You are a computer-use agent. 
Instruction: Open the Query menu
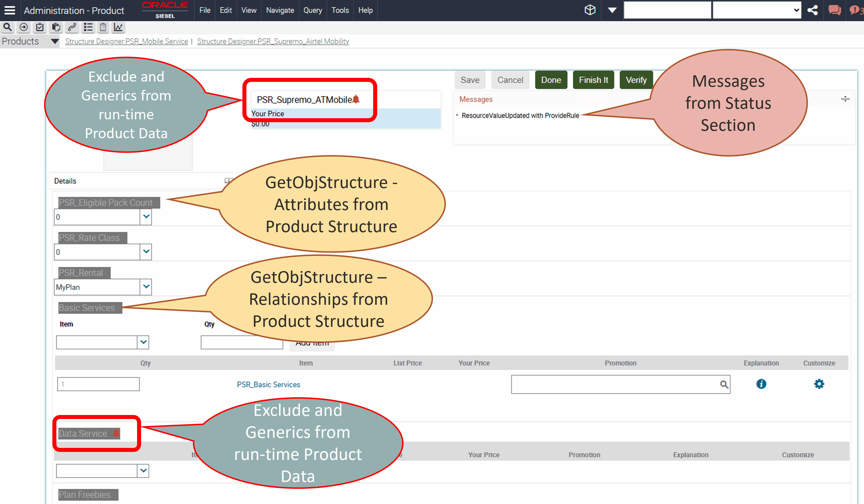(x=312, y=10)
